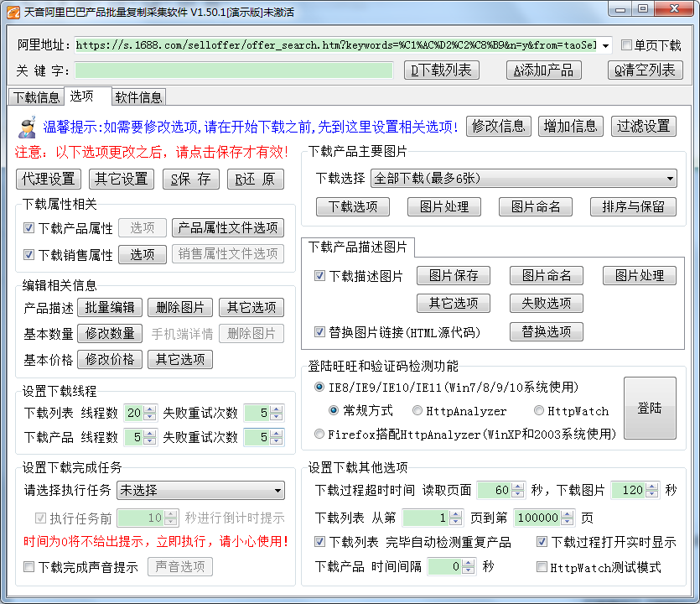Click 其它选项 in 基本价格 row
The image size is (700, 604).
pyautogui.click(x=180, y=359)
